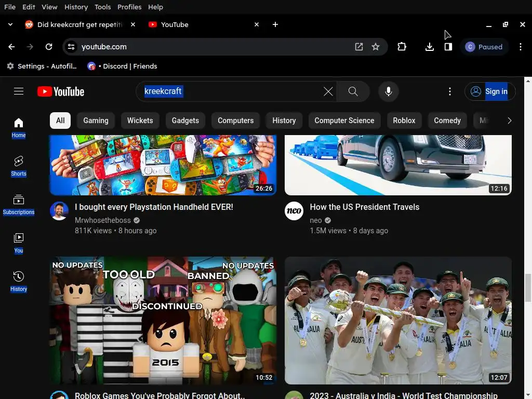Select the Wickets category chip

140,121
